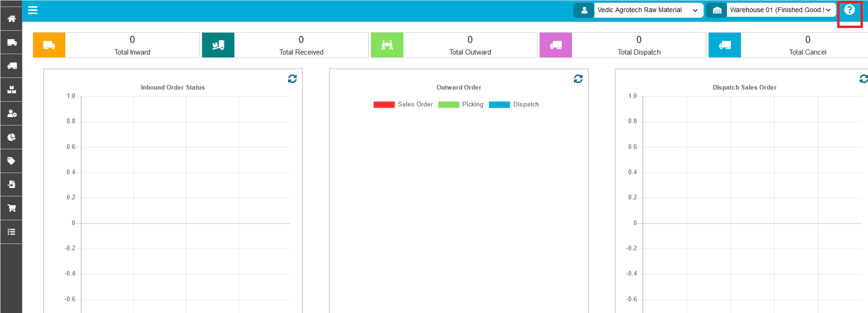Click the file import sidebar icon

(11, 184)
